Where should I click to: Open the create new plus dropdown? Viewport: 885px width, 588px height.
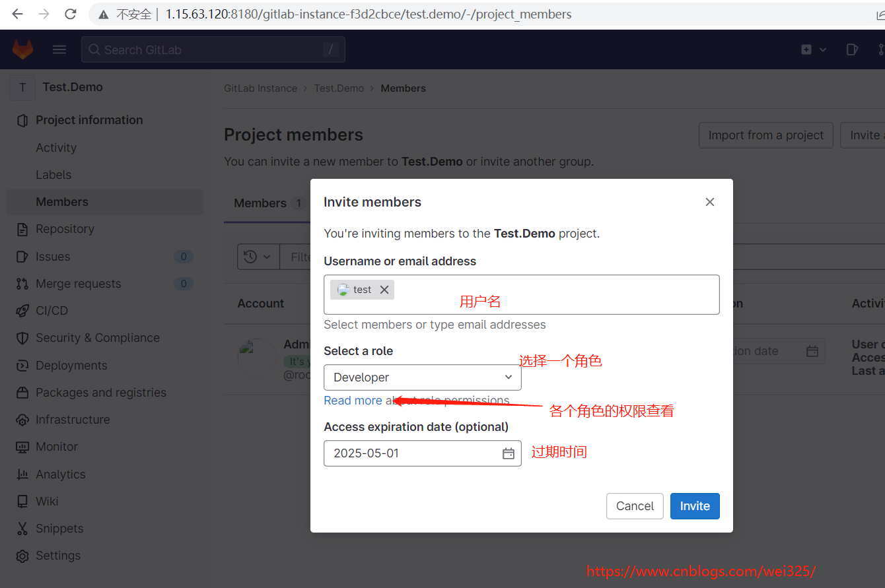(x=814, y=49)
